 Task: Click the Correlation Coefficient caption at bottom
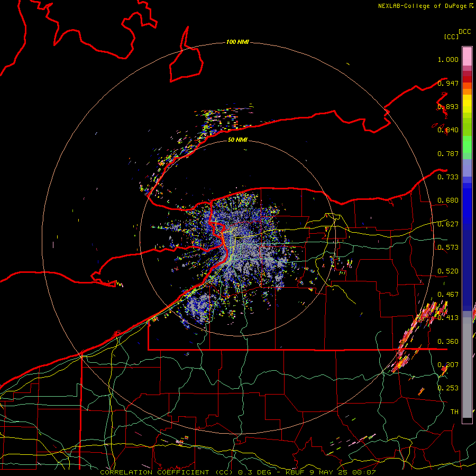[x=238, y=472]
